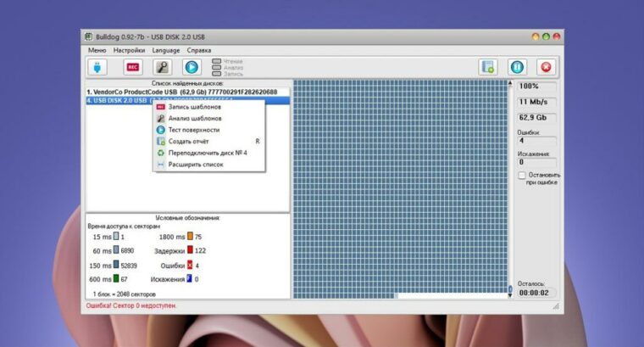
Task: Enable the Остановить при ошибке checkbox
Action: (x=522, y=176)
